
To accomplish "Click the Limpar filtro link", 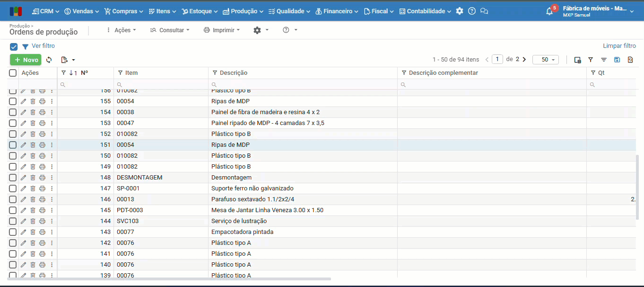I will tap(619, 46).
